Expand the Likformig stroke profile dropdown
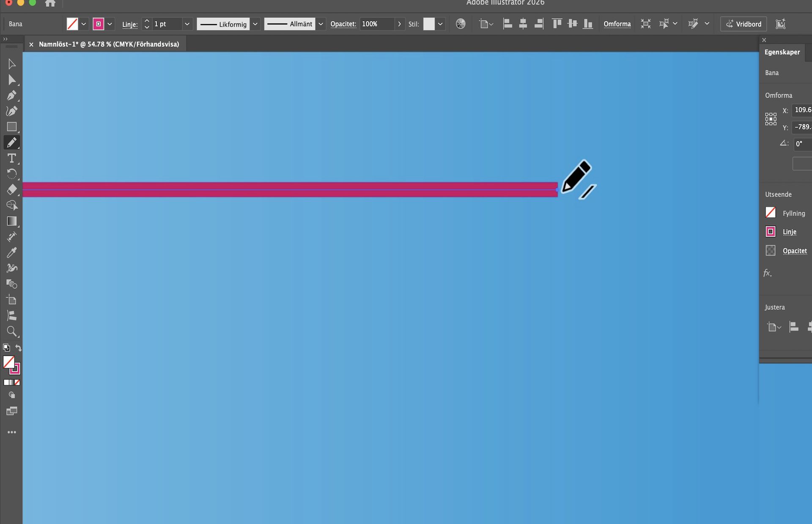The image size is (812, 524). 255,24
